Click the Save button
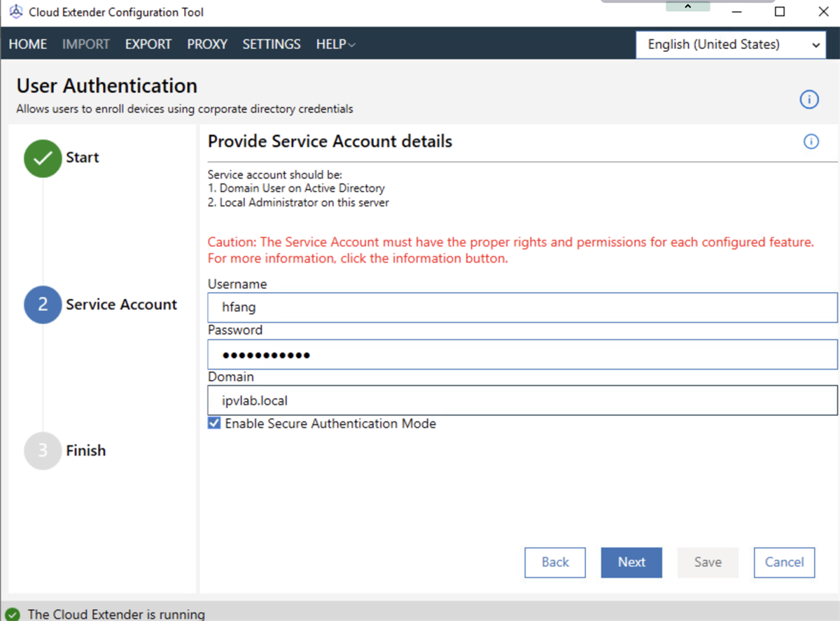The height and width of the screenshot is (621, 840). pos(708,562)
